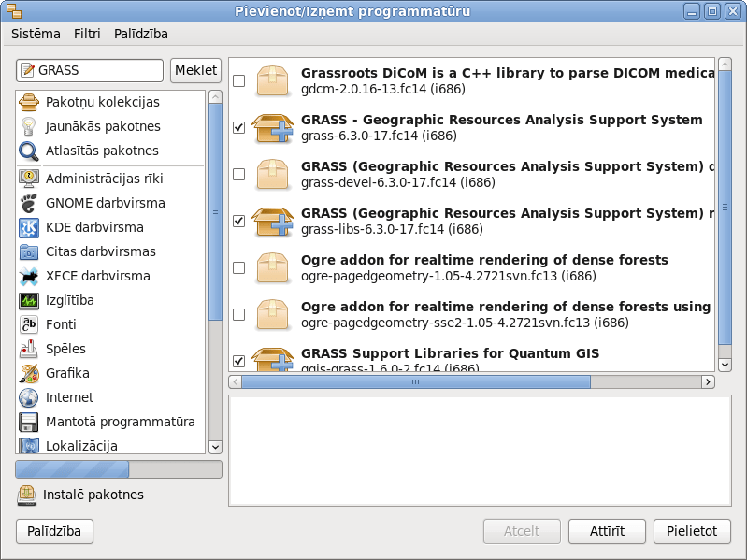The height and width of the screenshot is (560, 747).
Task: Click the grass-6.3.0 package icon with plus
Action: (272, 128)
